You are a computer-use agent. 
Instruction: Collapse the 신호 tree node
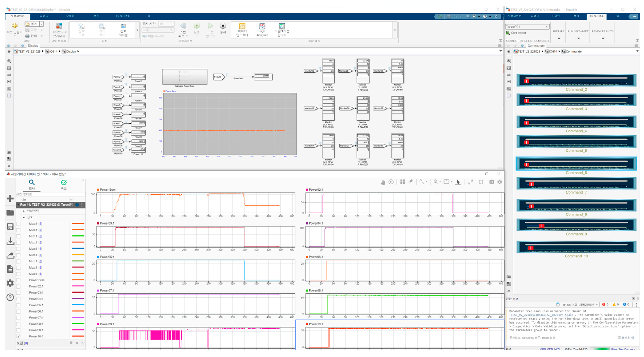coord(24,217)
